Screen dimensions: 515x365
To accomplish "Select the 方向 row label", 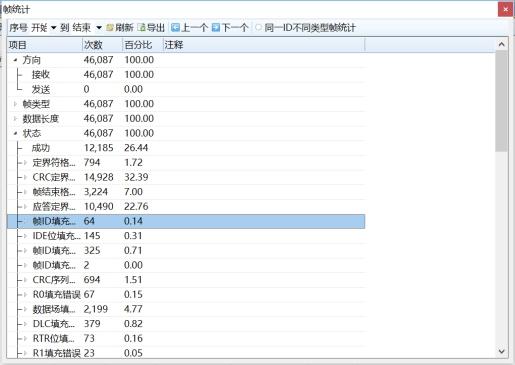I will (x=32, y=60).
